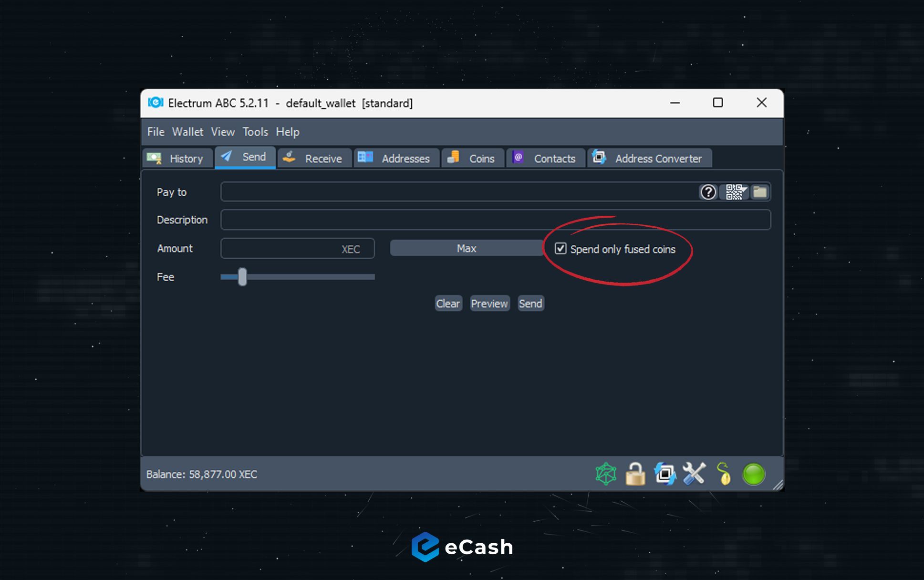The height and width of the screenshot is (580, 924).
Task: Open the Tools menu
Action: tap(255, 132)
